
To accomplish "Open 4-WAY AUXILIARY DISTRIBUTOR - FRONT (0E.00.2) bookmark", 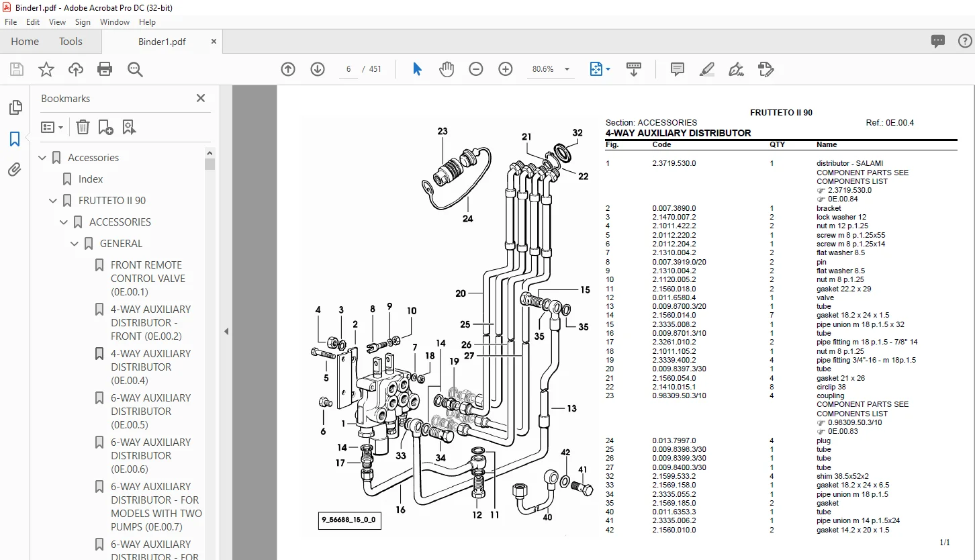I will (x=150, y=323).
